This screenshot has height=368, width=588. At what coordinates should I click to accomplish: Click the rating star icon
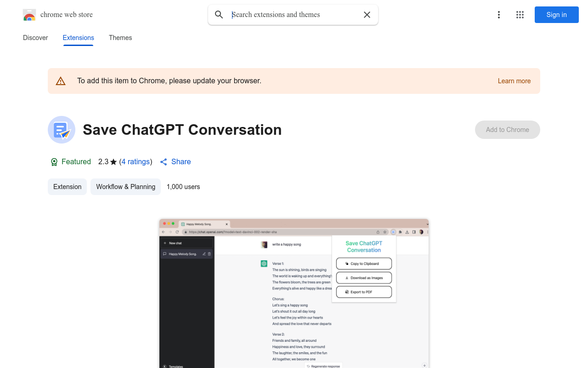(x=113, y=162)
